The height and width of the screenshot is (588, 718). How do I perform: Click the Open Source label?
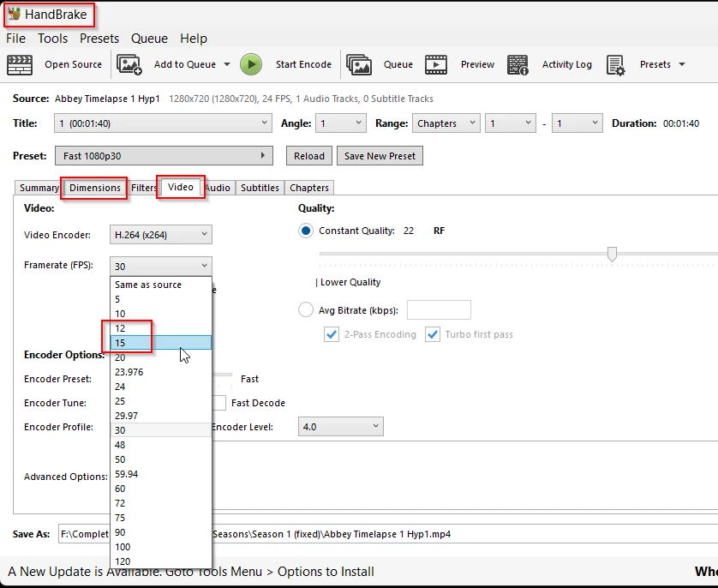click(74, 64)
